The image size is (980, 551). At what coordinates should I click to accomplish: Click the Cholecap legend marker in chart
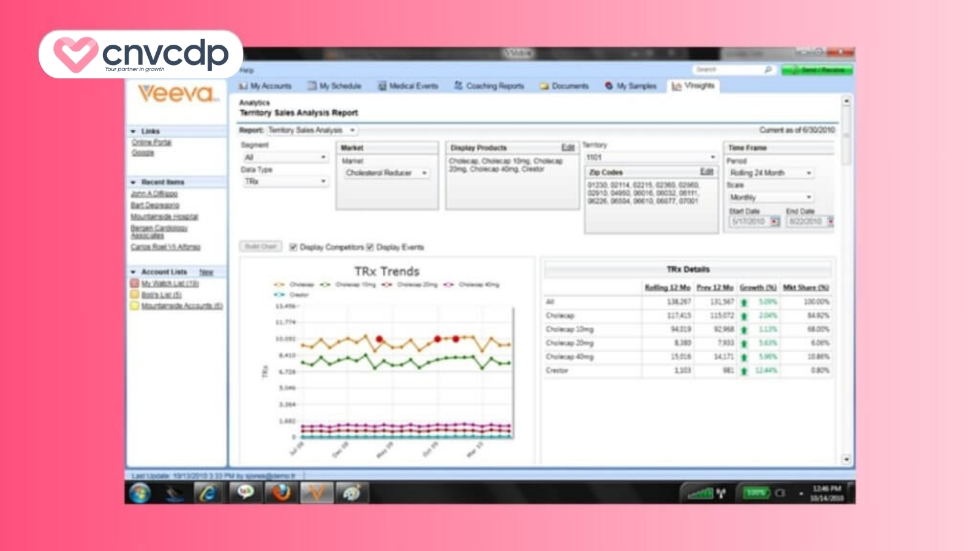click(279, 285)
